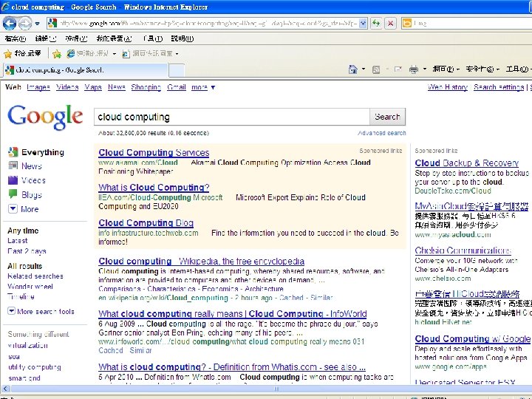532x399 pixels.
Task: Open Maps link in Google top bar
Action: point(93,87)
